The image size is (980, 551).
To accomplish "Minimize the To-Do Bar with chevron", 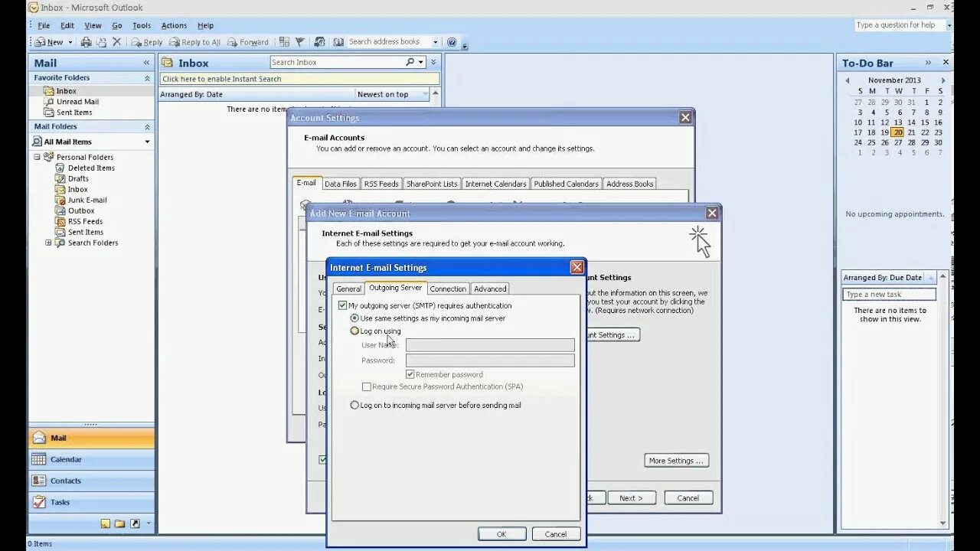I will 928,63.
